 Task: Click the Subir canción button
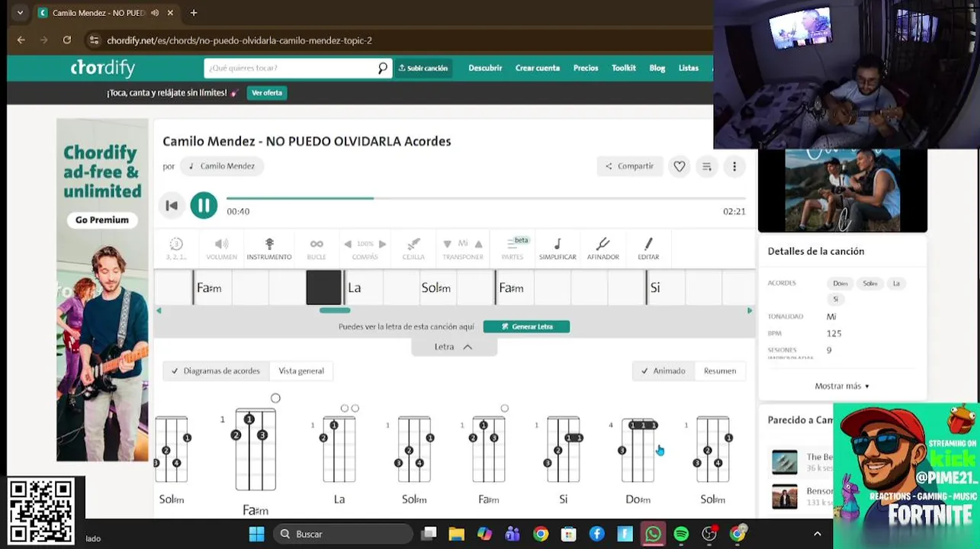click(x=423, y=68)
